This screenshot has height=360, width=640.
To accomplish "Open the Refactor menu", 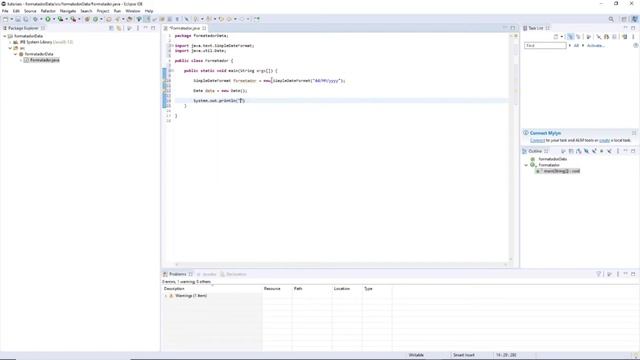I will click(x=48, y=11).
